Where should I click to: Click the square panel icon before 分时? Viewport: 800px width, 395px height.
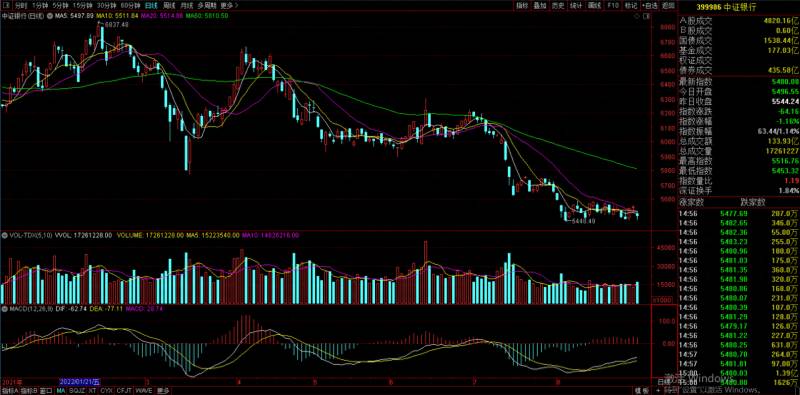point(4,6)
